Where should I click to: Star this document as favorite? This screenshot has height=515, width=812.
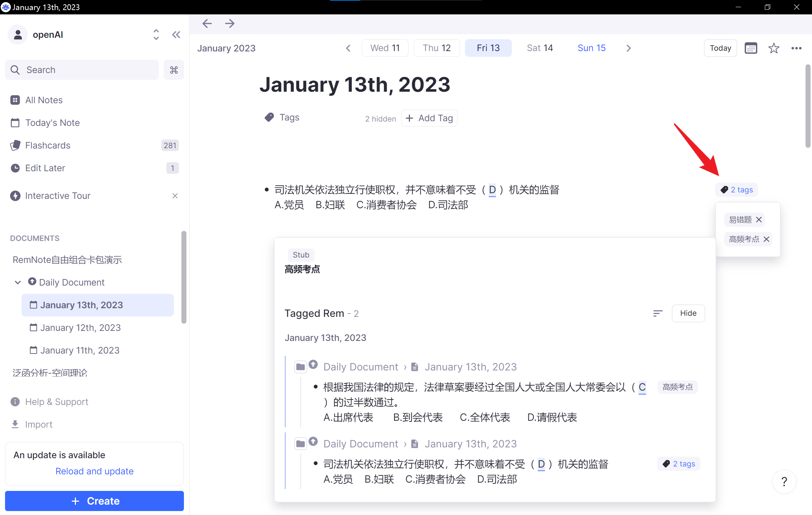click(x=773, y=48)
